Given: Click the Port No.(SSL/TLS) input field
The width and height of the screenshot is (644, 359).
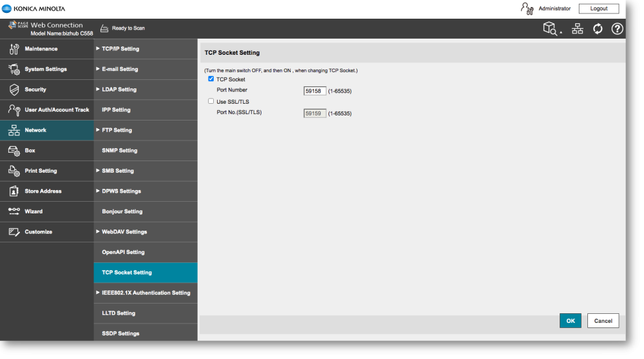Looking at the screenshot, I should pyautogui.click(x=315, y=113).
